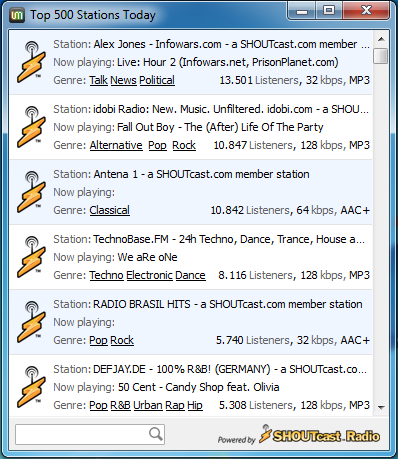
Task: Open the Pop genre link under RADIO BRASIL HITS
Action: 98,340
